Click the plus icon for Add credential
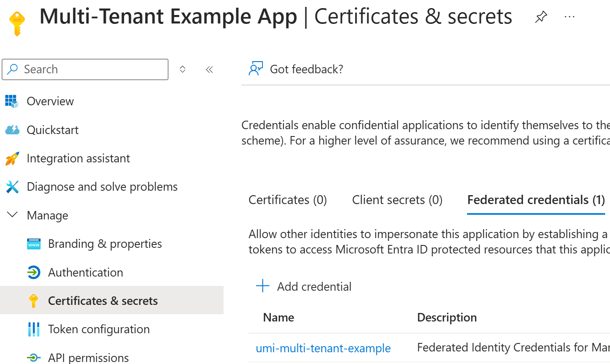The height and width of the screenshot is (364, 610). coord(262,286)
